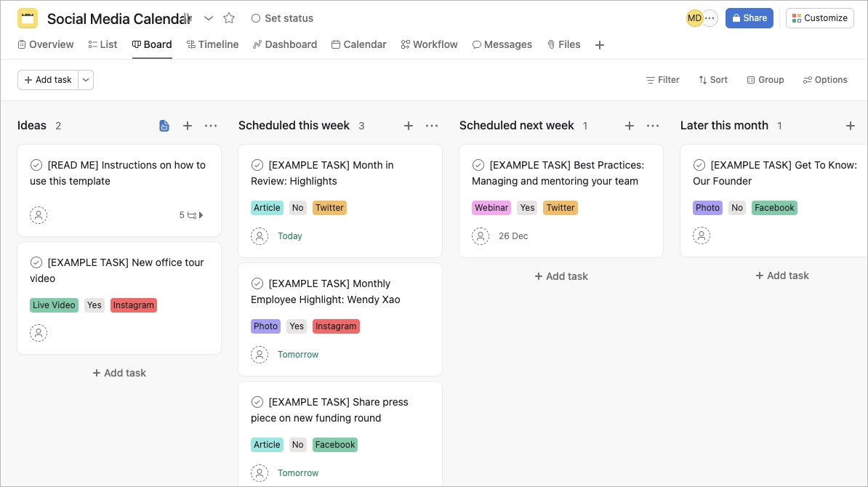Open the Filter controls
868x487 pixels.
(662, 80)
